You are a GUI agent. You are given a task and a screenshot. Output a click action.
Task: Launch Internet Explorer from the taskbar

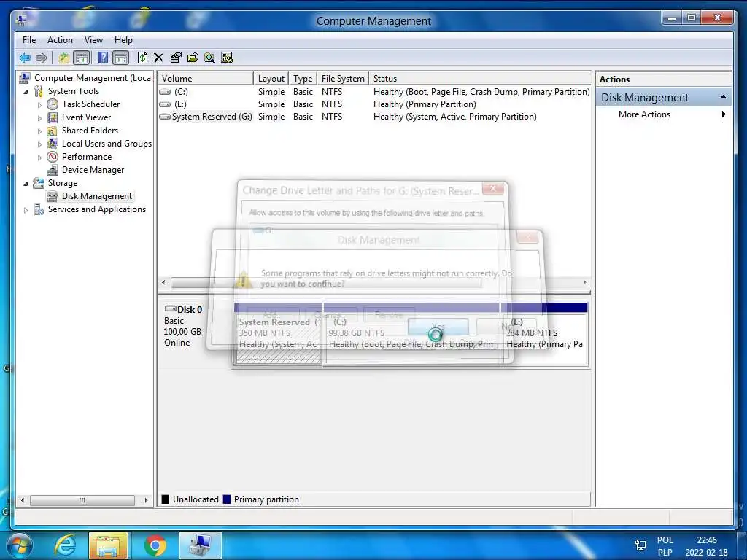[x=65, y=545]
